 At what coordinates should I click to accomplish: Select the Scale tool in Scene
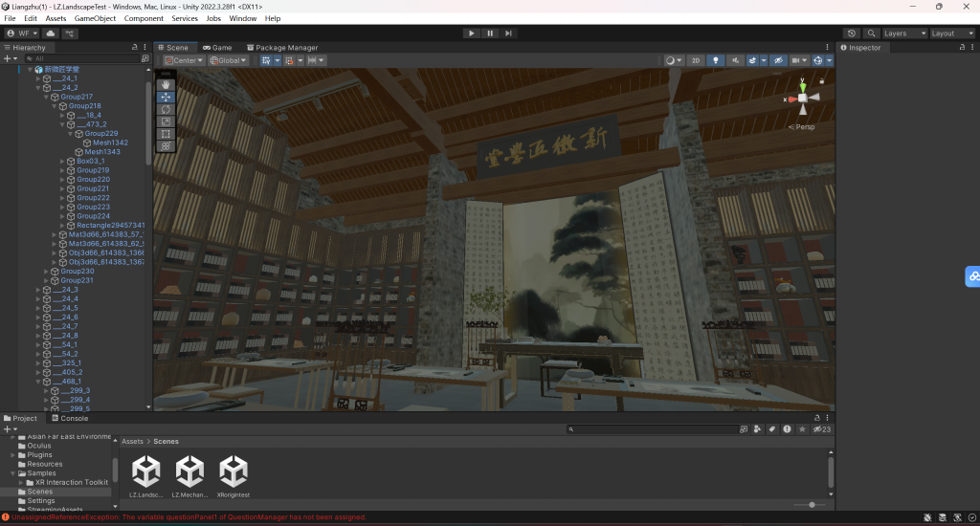[x=166, y=121]
